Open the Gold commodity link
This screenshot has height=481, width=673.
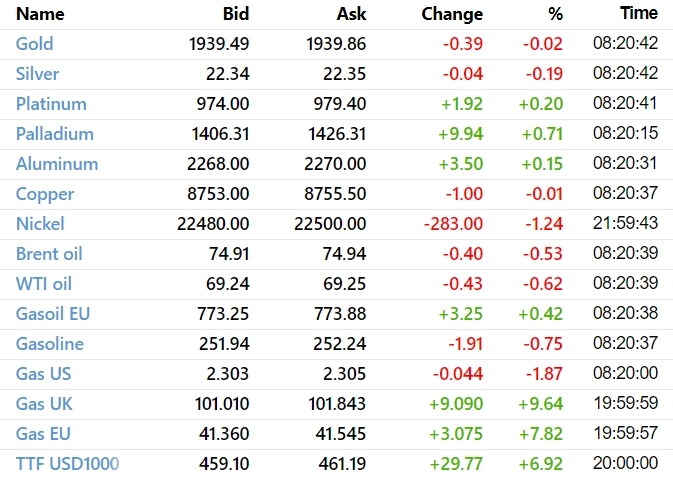pos(35,44)
